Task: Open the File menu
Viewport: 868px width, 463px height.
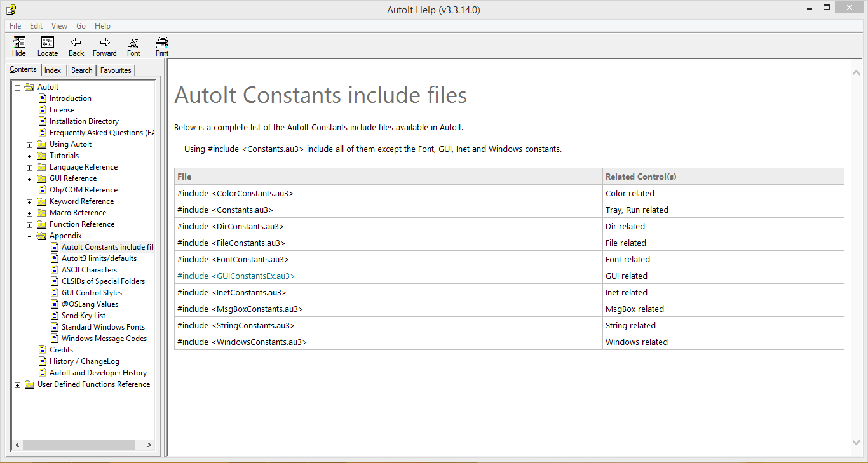Action: (15, 26)
